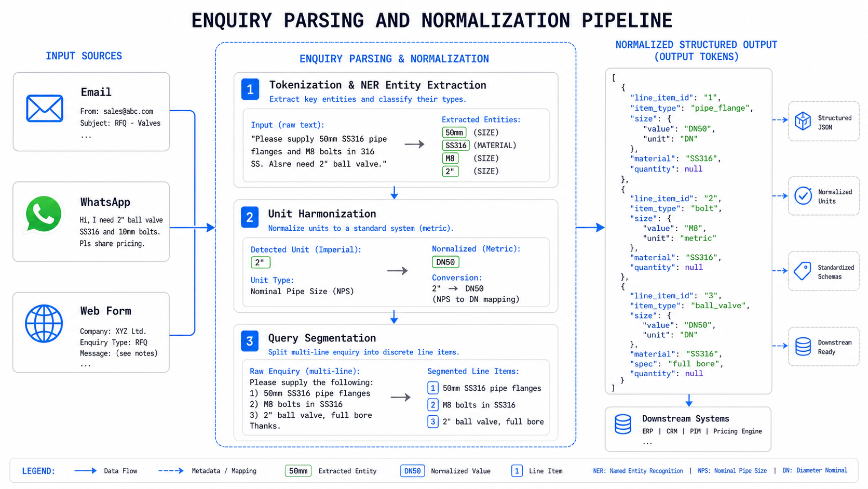Viewport: 868px width, 489px height.
Task: Click the Downstream Ready database icon
Action: click(x=803, y=346)
